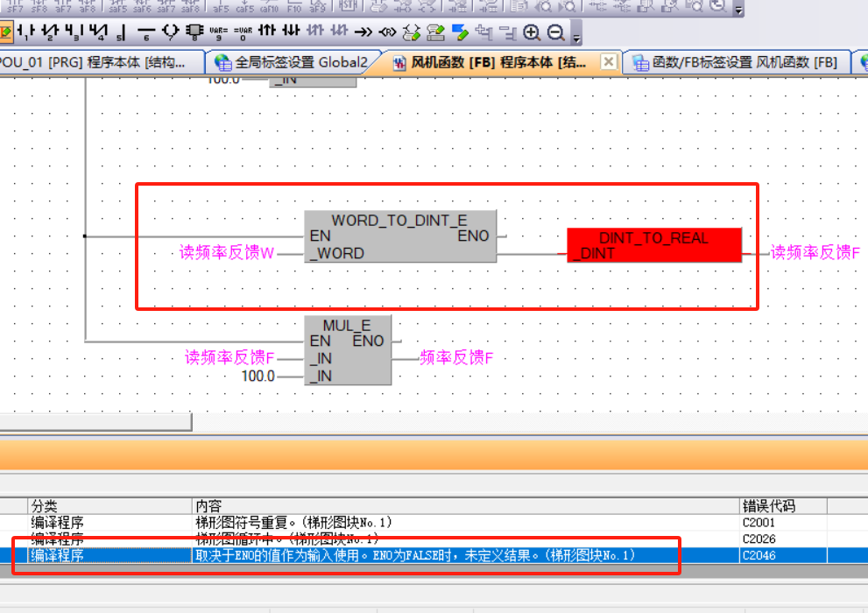The height and width of the screenshot is (613, 868).
Task: Switch to the 全局标签设置 Global2 tab
Action: [293, 62]
